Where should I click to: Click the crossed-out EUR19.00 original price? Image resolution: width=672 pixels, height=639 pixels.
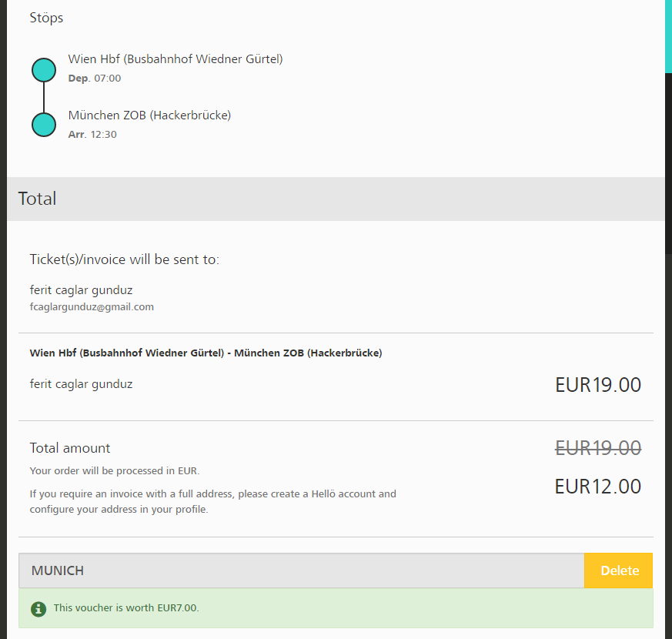597,447
